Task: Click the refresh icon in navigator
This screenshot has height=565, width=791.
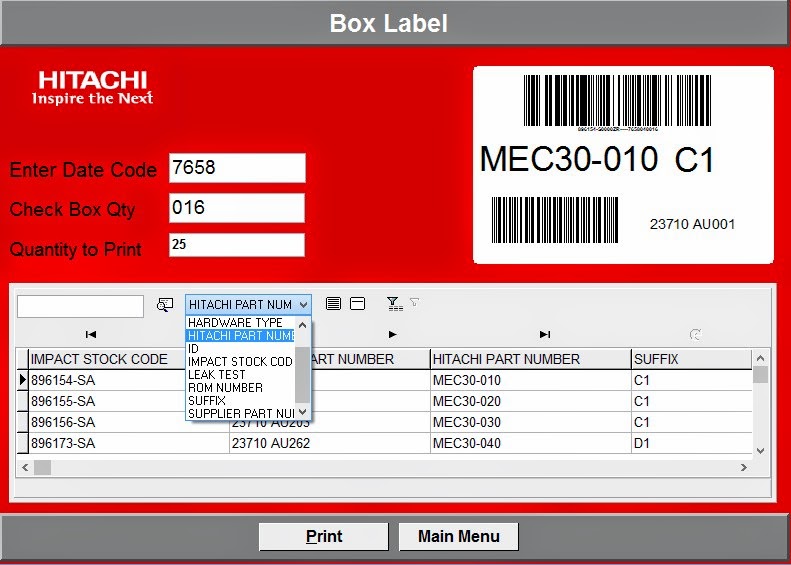Action: pos(696,334)
